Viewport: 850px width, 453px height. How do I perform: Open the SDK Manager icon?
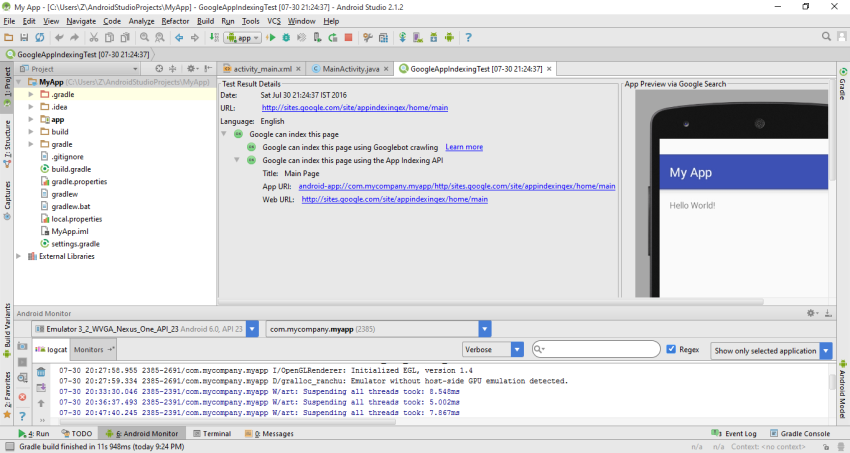434,37
